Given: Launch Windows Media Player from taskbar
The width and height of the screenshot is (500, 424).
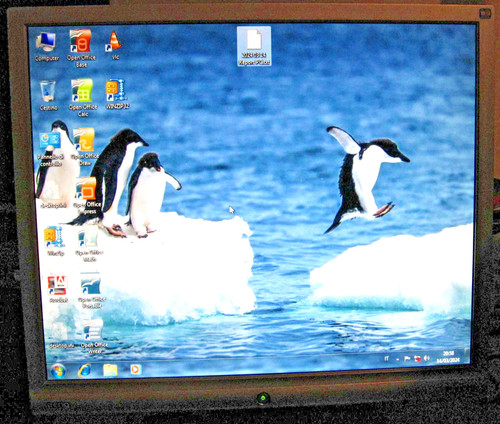Looking at the screenshot, I should (x=136, y=369).
